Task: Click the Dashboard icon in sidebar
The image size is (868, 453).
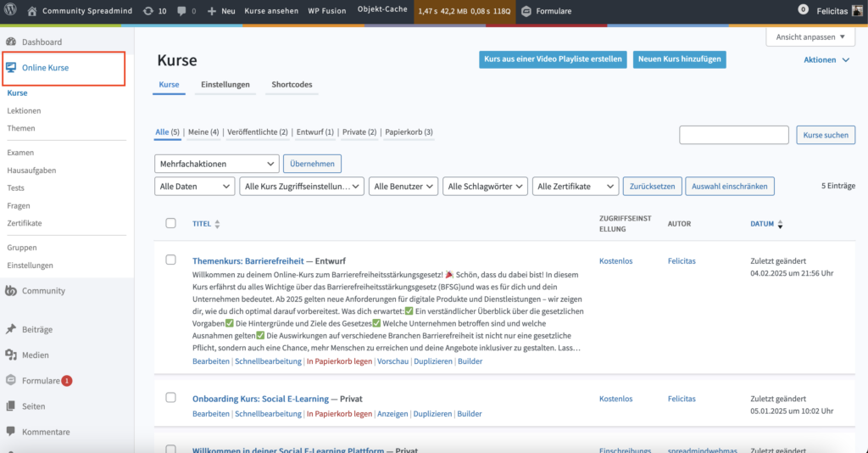Action: (x=12, y=42)
